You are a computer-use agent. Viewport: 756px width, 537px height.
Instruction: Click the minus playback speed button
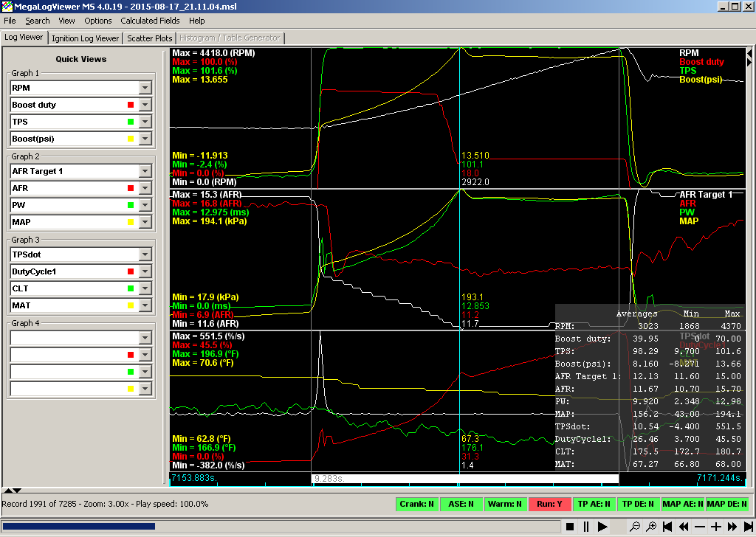coord(700,527)
